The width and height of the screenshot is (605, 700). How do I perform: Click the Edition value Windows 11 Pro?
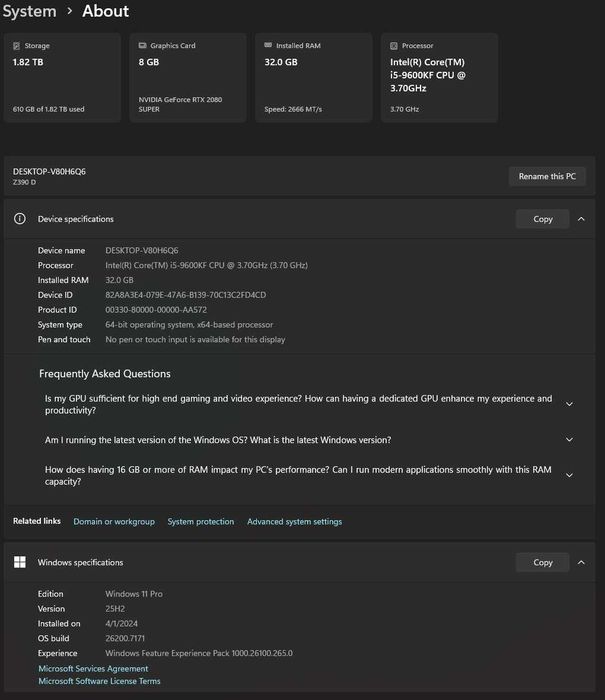[134, 594]
